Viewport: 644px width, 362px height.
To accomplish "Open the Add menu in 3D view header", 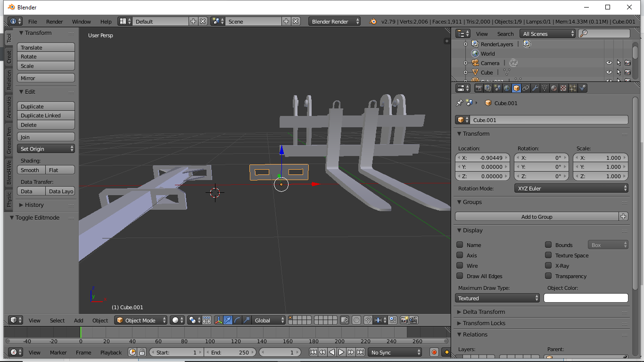I will 79,320.
